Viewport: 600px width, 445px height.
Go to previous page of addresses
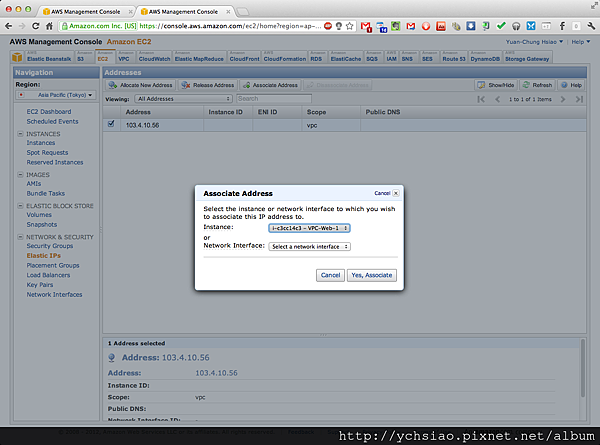pos(497,99)
